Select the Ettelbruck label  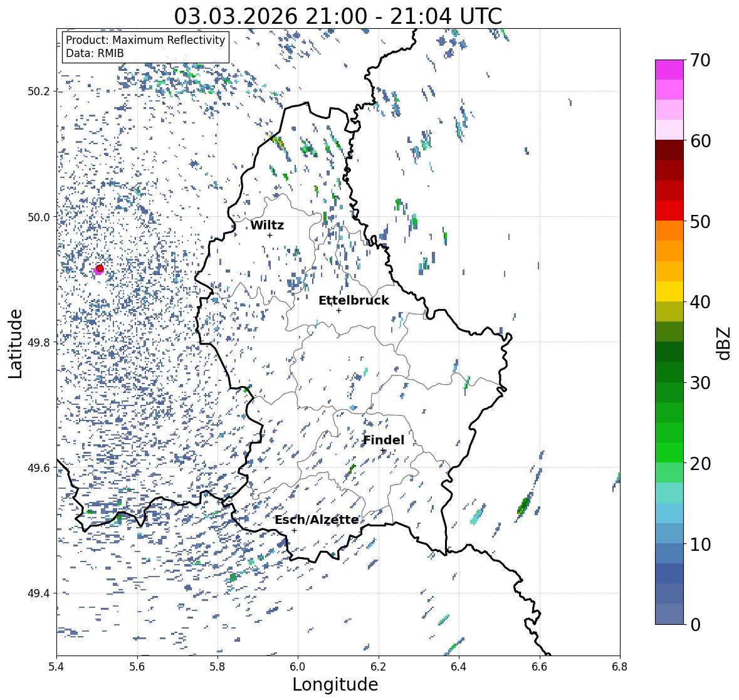354,301
